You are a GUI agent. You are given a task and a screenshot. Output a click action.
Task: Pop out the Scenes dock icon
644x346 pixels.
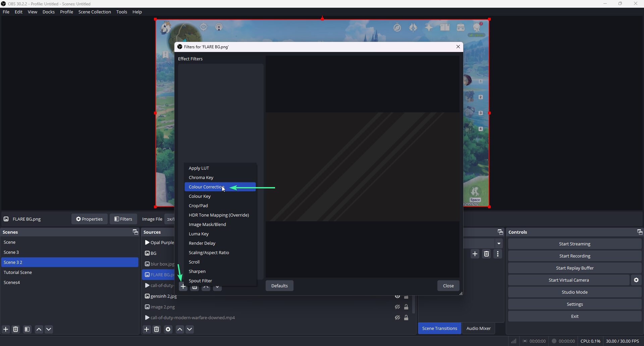(x=135, y=232)
